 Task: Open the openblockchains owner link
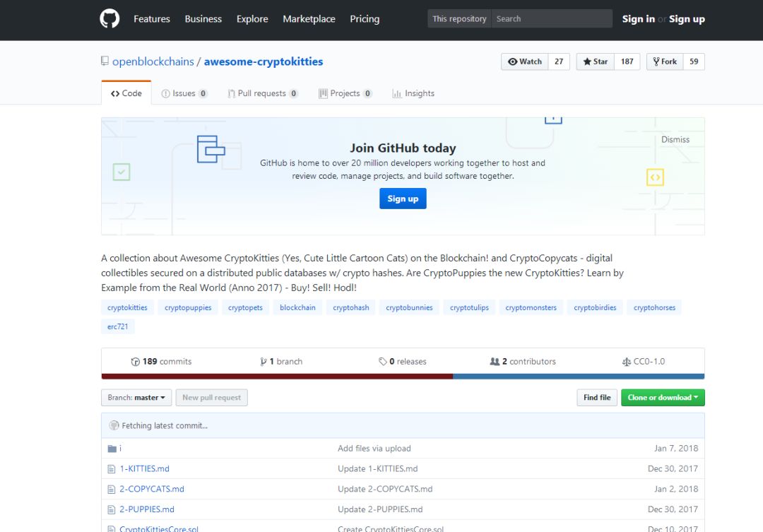[x=153, y=61]
